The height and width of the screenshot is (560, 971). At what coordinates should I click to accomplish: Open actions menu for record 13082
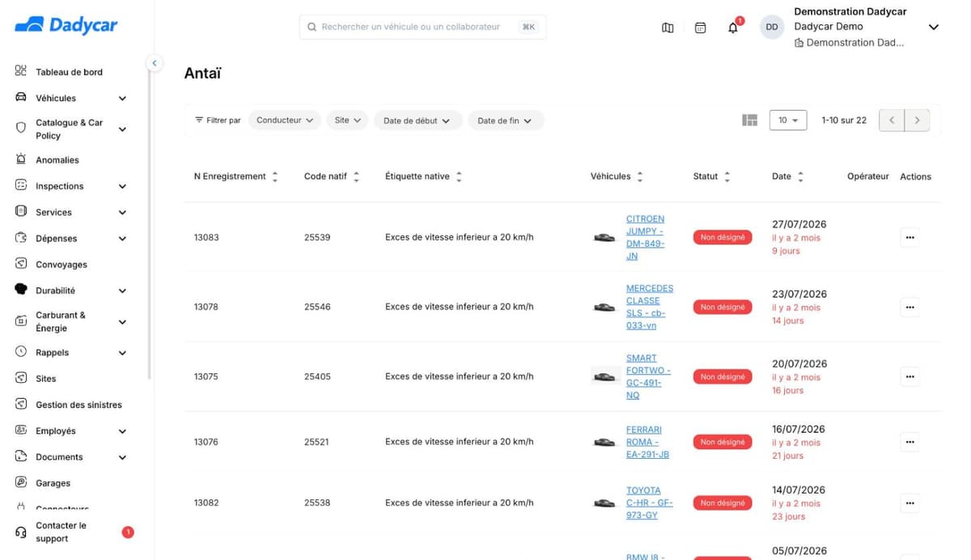[910, 503]
